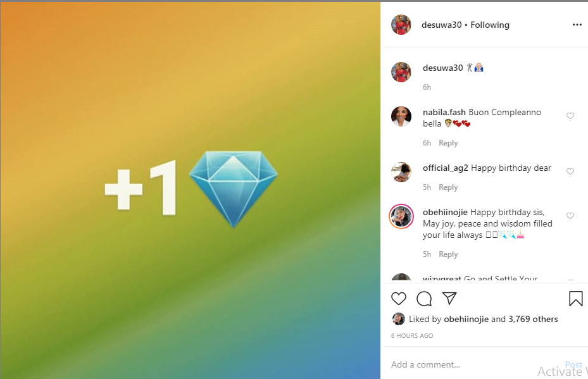Reply to official_ag2's birthday comment

coord(448,187)
